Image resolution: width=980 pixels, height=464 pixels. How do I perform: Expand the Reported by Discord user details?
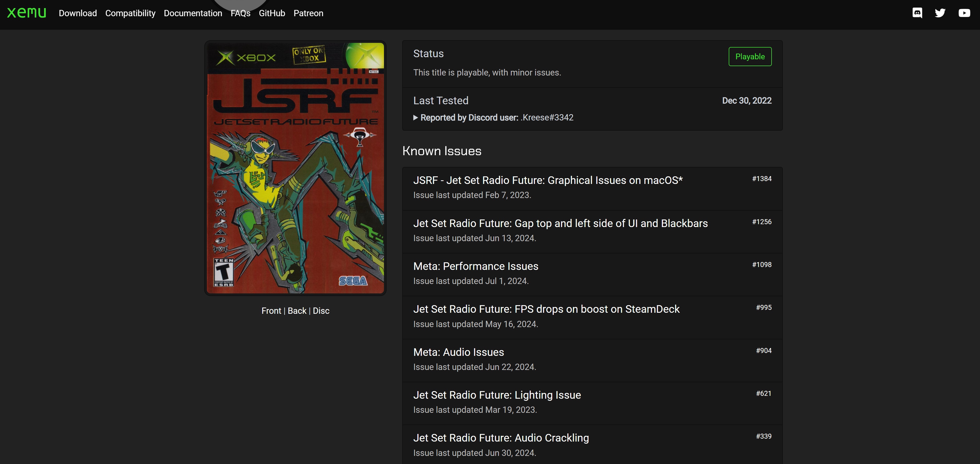[x=493, y=118]
